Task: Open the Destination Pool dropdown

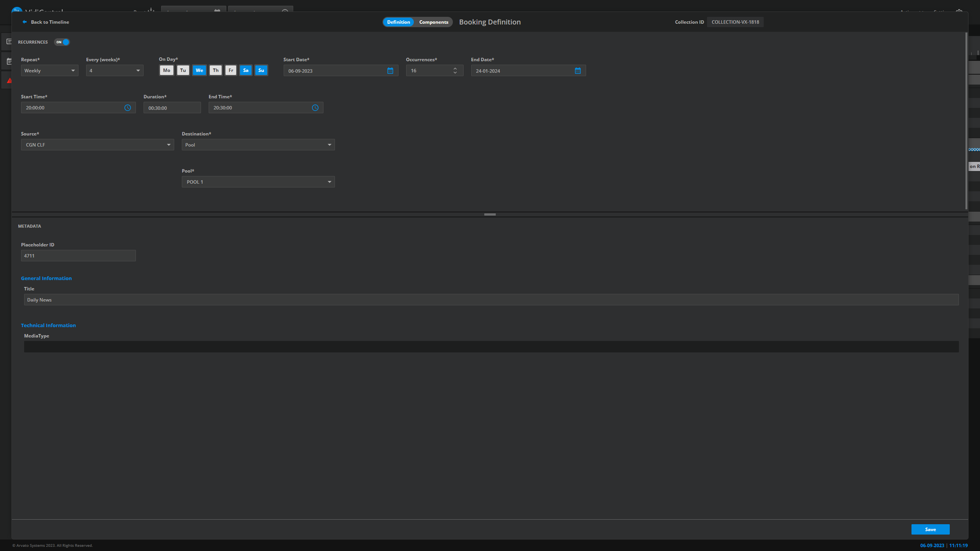Action: click(258, 145)
